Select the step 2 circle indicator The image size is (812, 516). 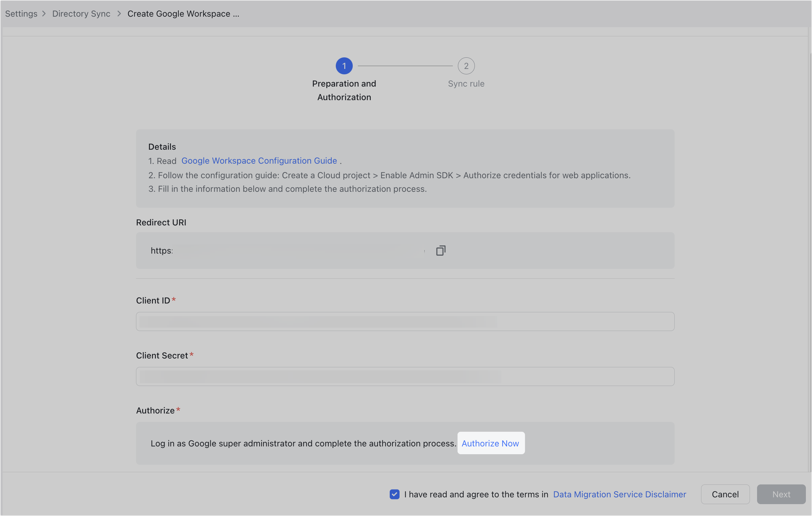click(466, 66)
